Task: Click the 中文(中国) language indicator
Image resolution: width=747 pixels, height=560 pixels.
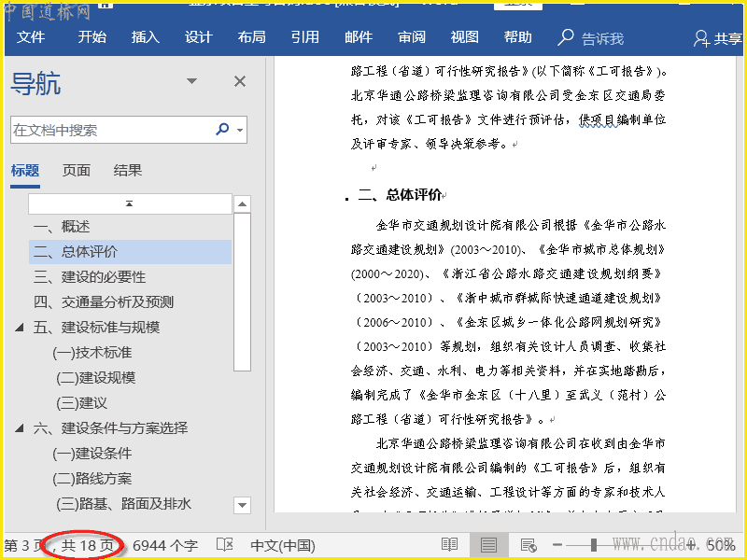Action: pyautogui.click(x=283, y=546)
